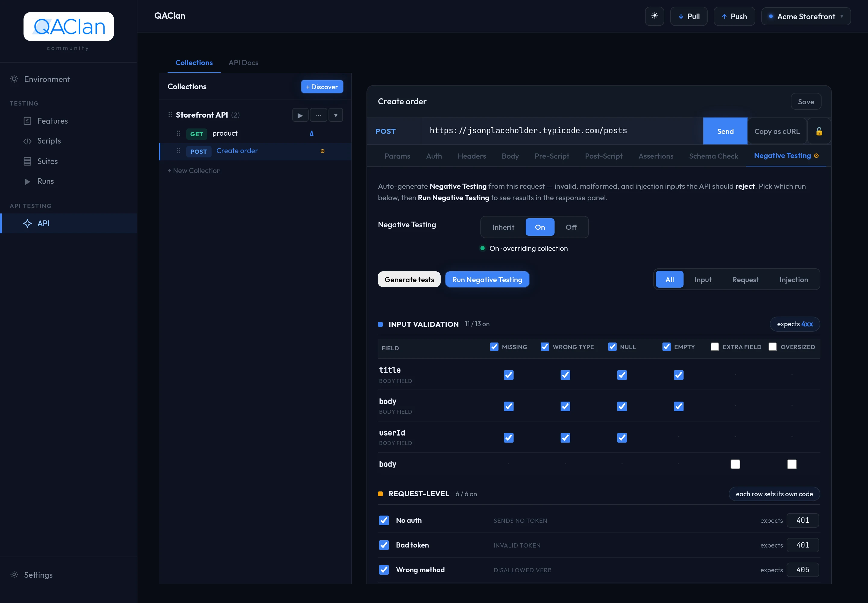Click the request URL field

tap(562, 131)
